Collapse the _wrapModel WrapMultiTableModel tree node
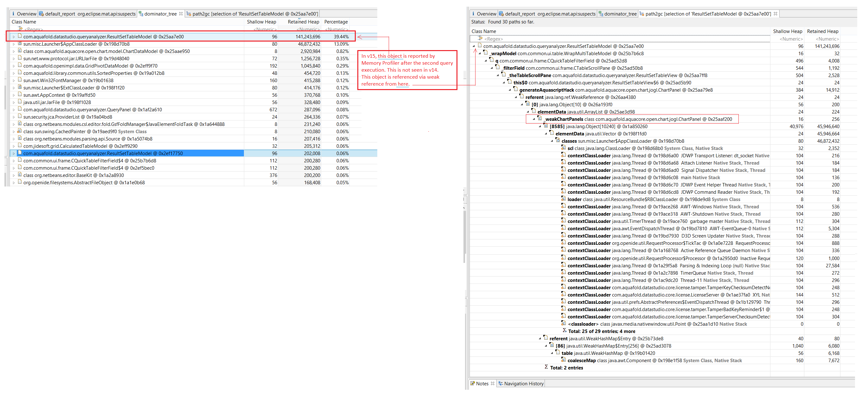The width and height of the screenshot is (868, 398). point(480,54)
